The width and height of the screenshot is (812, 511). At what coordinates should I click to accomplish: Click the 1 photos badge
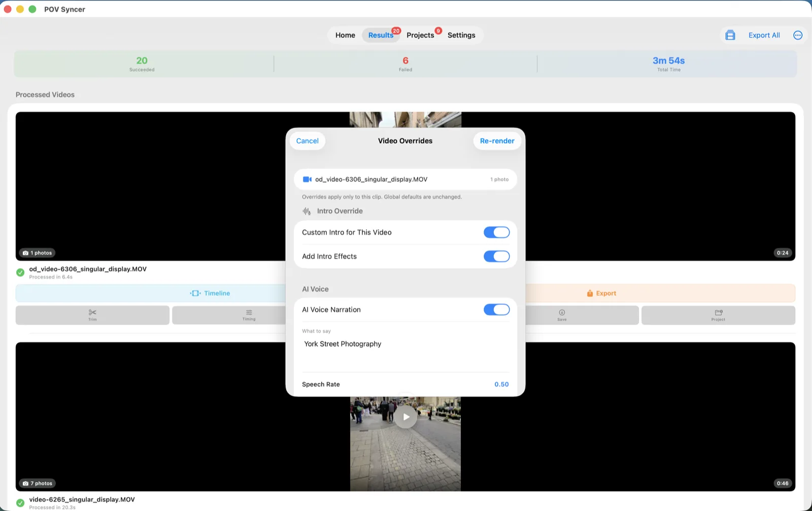point(38,253)
